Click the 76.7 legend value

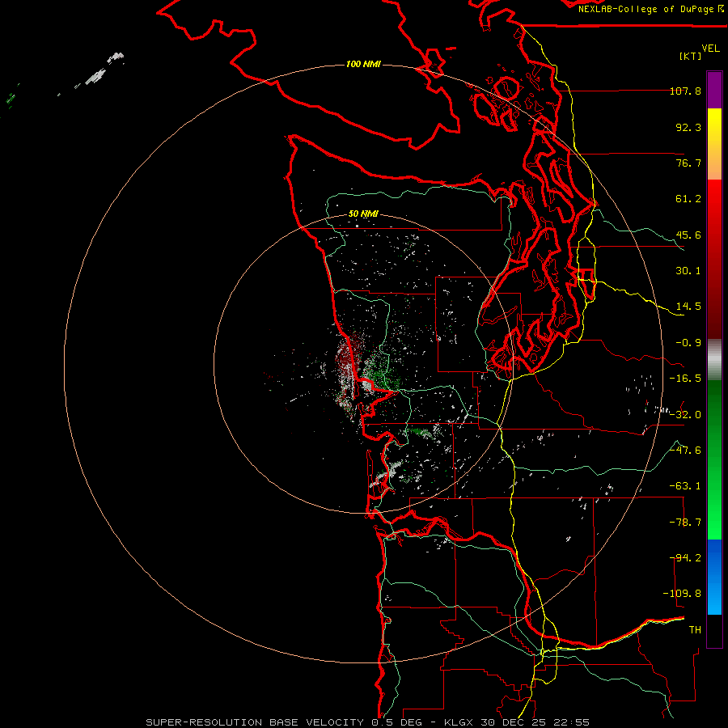click(688, 163)
